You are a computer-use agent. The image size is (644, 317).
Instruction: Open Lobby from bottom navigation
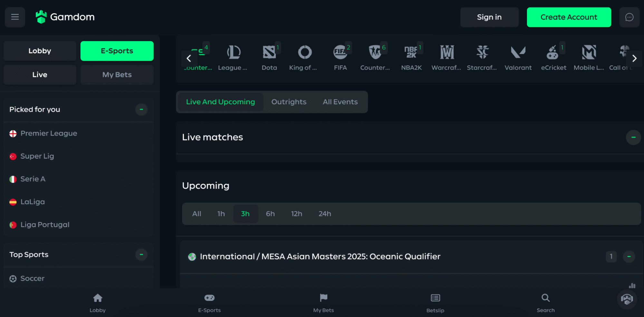click(98, 303)
